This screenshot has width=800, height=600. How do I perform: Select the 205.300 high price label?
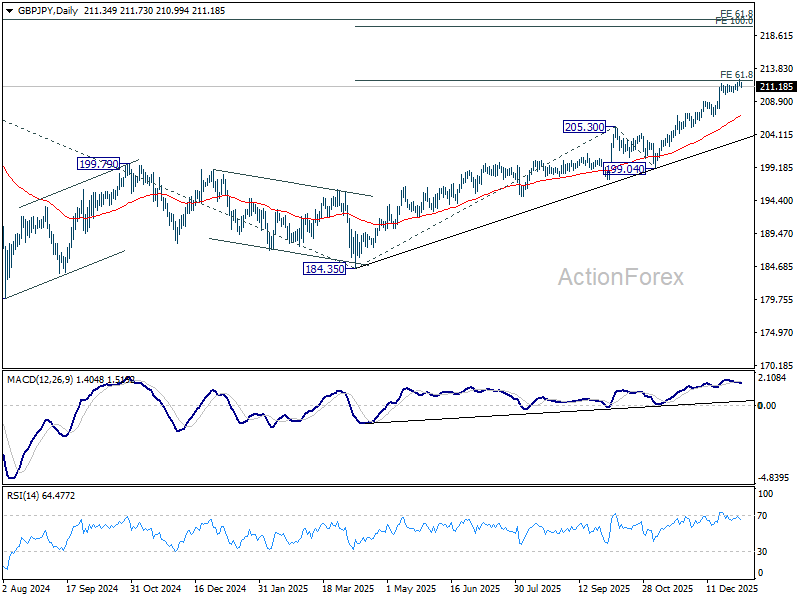(x=584, y=127)
